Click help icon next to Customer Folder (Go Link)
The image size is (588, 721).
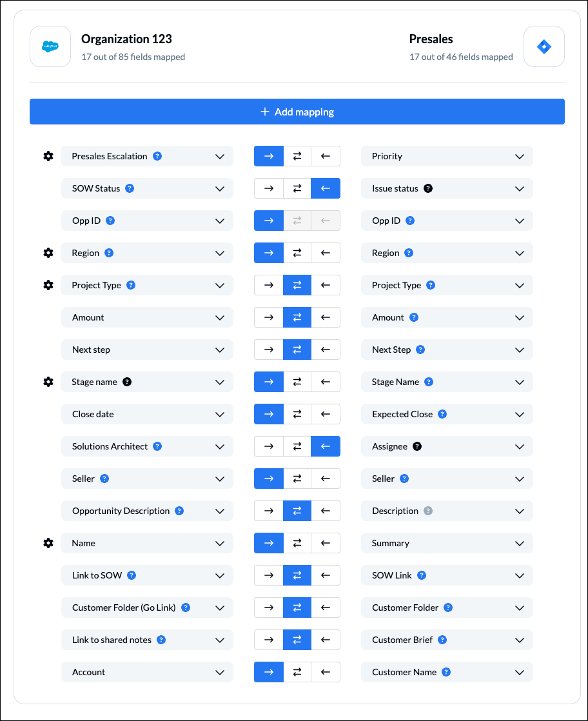tap(186, 607)
